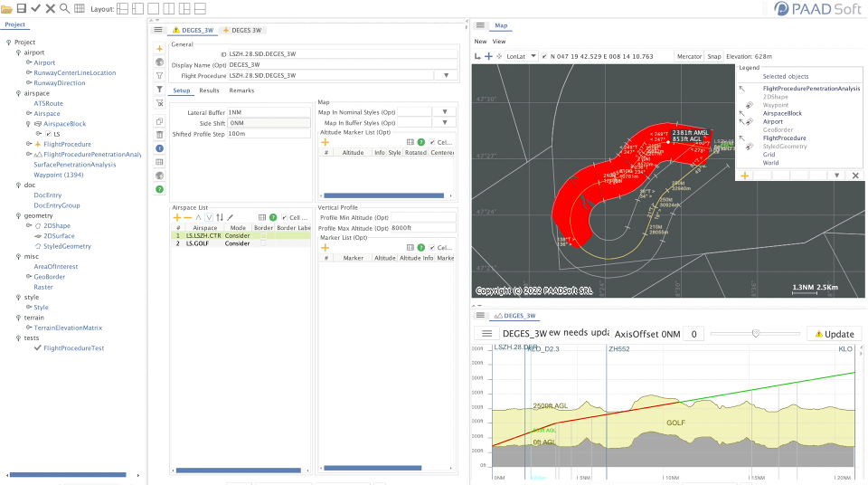Select the last Layout preset with horizontal split
This screenshot has width=868, height=485.
coord(201,8)
